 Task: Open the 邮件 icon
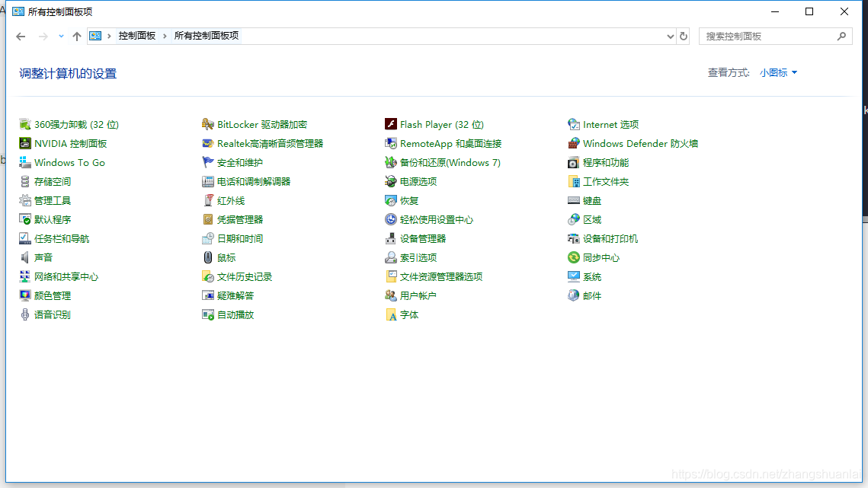[574, 295]
